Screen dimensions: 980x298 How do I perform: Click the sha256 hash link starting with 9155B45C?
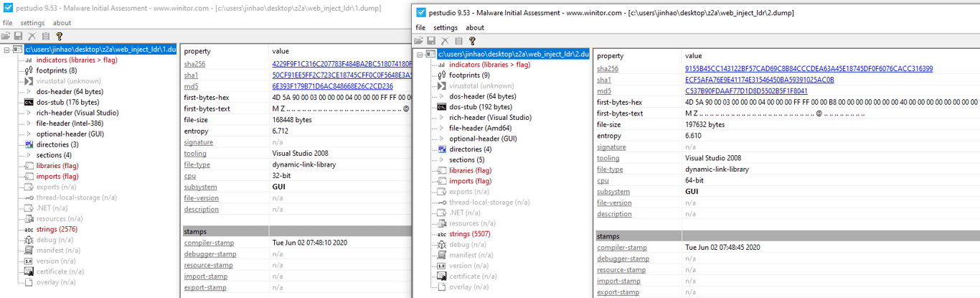pos(809,69)
